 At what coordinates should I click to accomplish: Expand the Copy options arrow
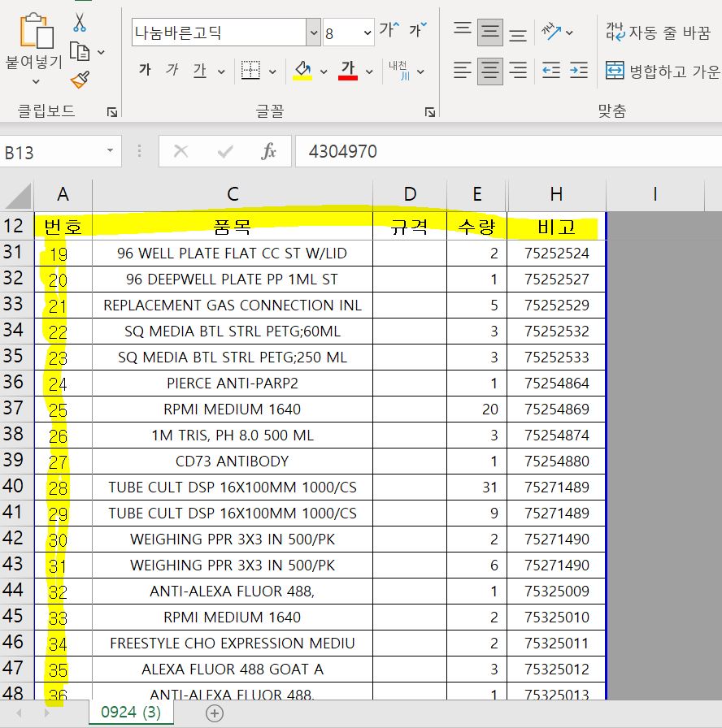(101, 53)
